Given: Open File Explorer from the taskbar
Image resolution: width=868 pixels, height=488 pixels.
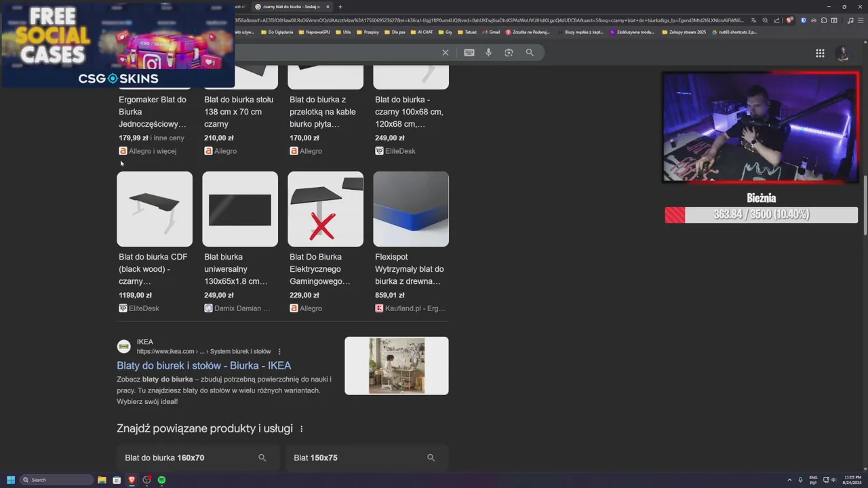Looking at the screenshot, I should (x=102, y=480).
